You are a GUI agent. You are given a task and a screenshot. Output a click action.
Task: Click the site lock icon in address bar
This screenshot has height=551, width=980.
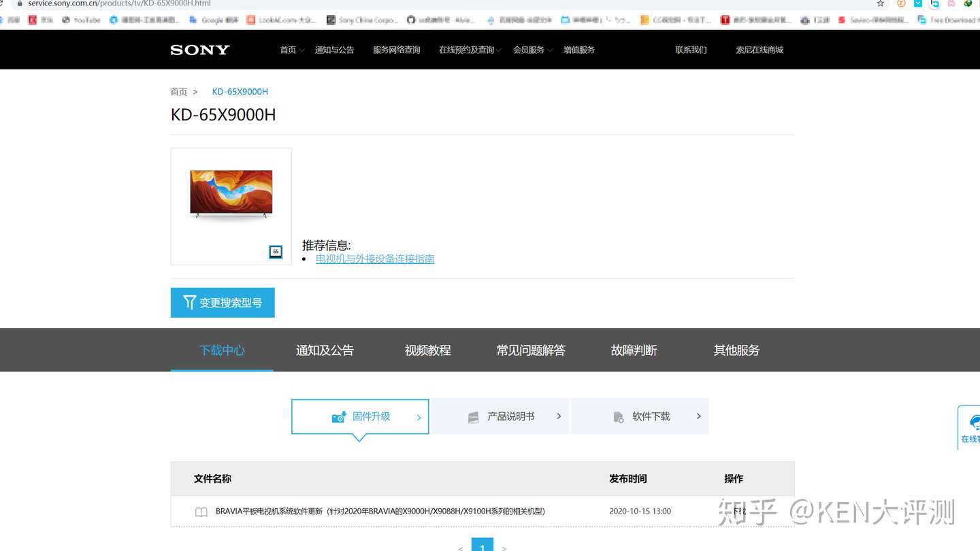click(18, 3)
